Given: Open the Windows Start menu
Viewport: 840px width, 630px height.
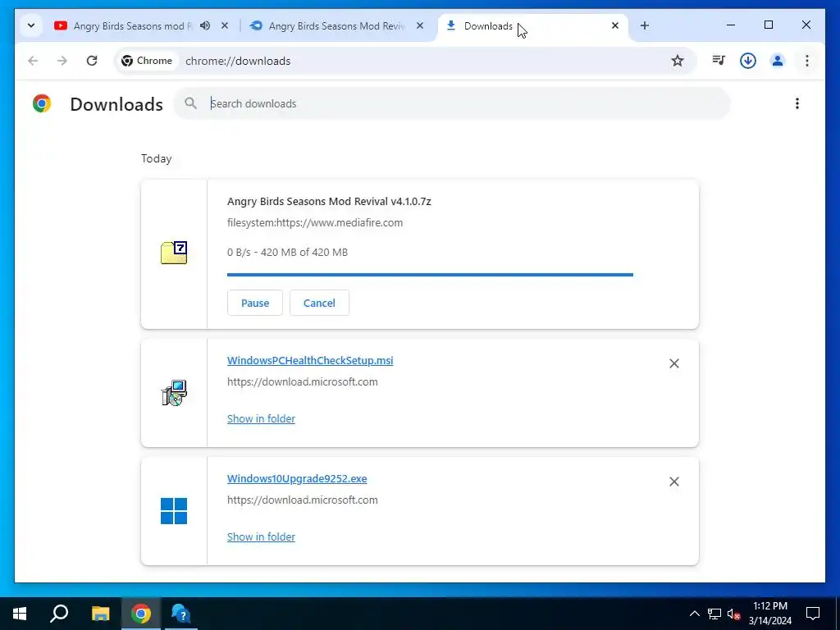Looking at the screenshot, I should click(20, 614).
